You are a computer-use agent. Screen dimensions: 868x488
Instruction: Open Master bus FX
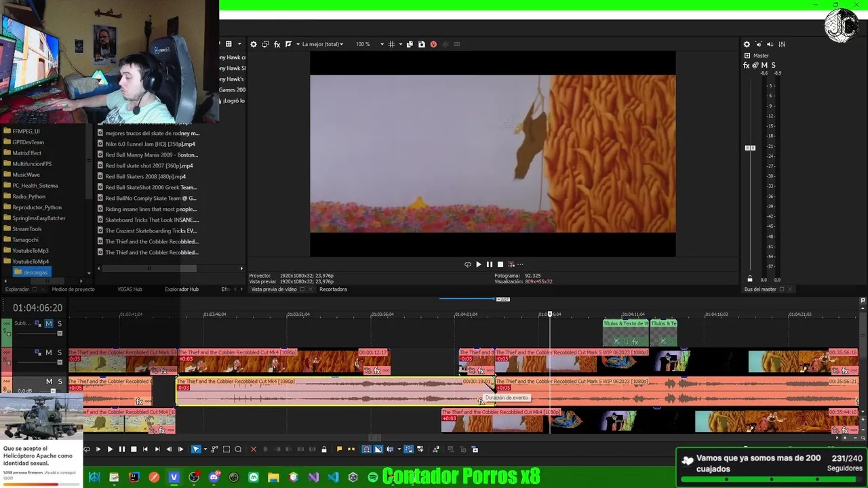click(747, 65)
